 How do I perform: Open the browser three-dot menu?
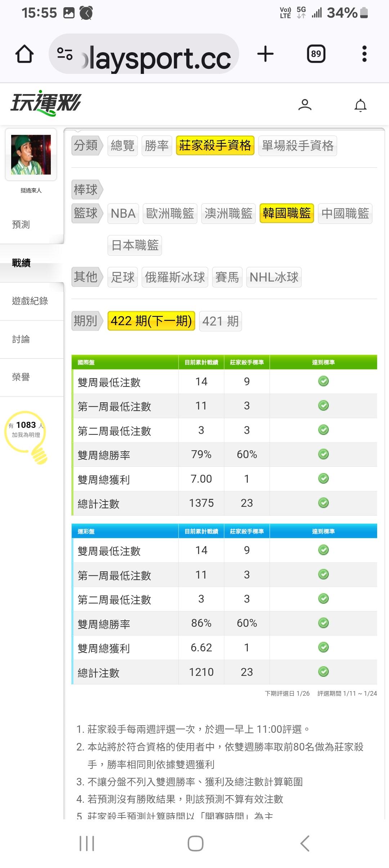point(364,54)
